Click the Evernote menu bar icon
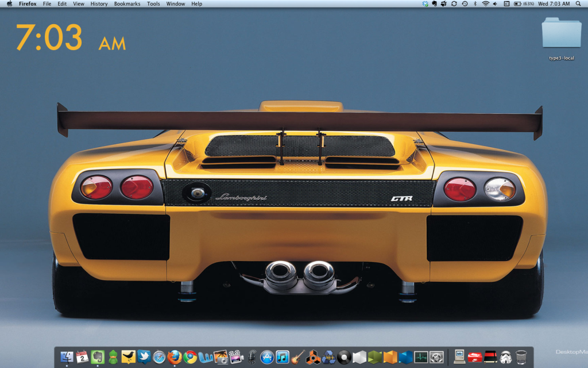 point(434,4)
